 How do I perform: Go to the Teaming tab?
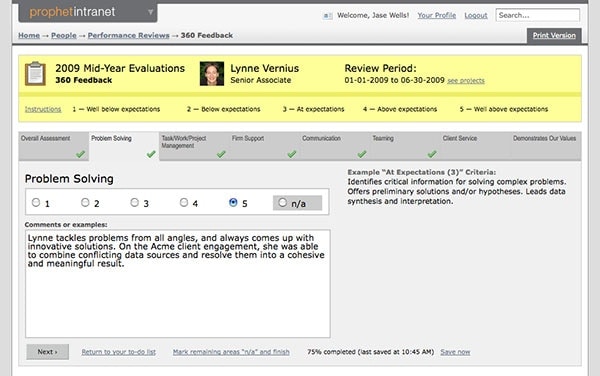pos(405,146)
